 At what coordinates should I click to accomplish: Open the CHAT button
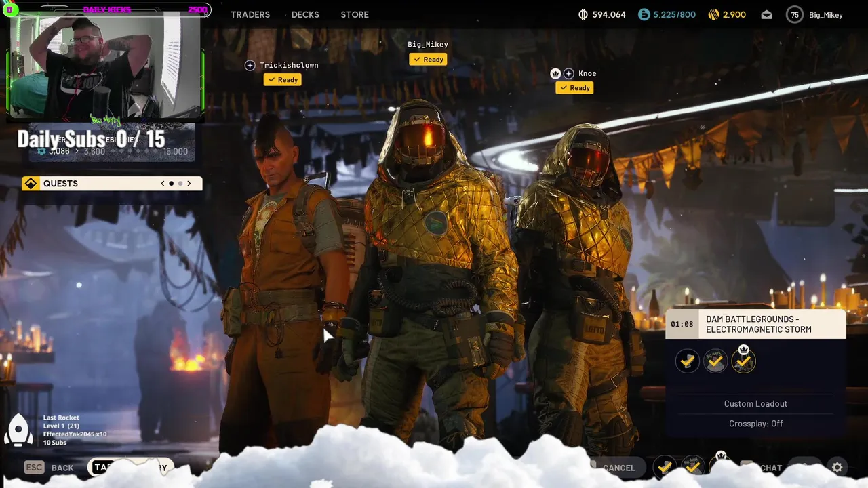click(771, 468)
